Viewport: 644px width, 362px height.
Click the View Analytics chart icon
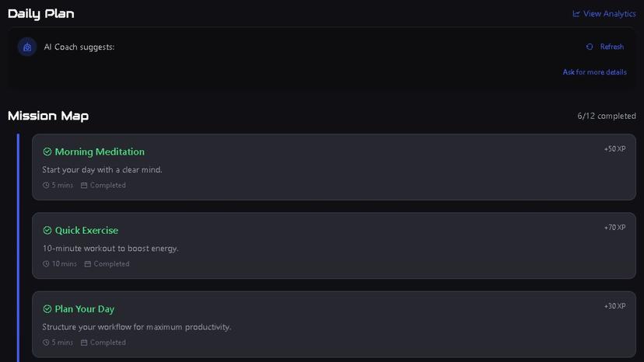click(576, 13)
